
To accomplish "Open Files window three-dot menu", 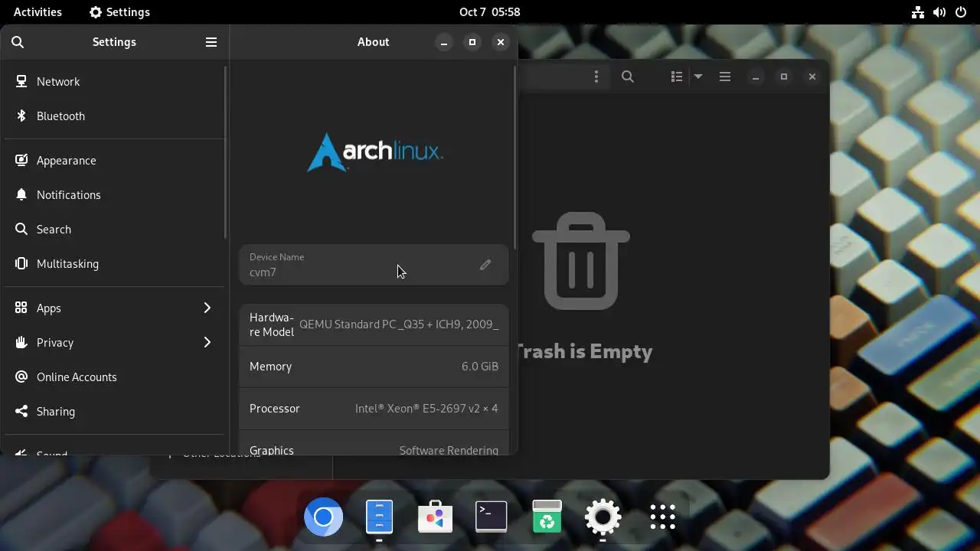I will [596, 77].
